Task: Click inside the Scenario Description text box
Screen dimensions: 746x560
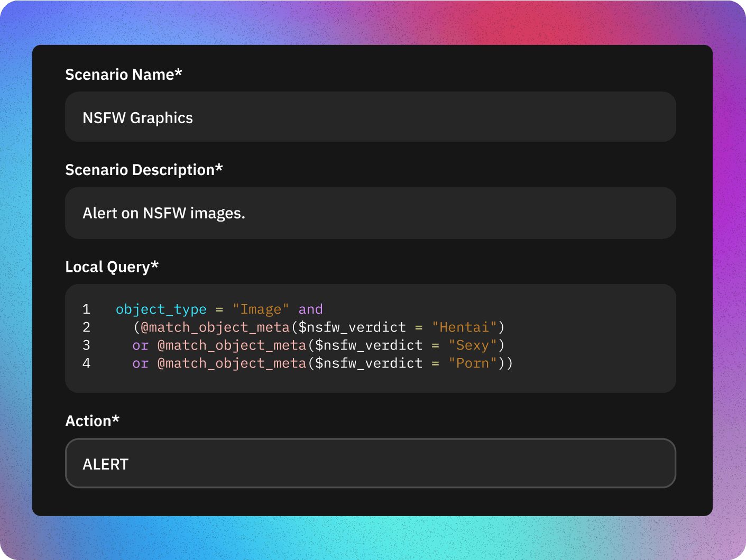Action: [x=370, y=213]
